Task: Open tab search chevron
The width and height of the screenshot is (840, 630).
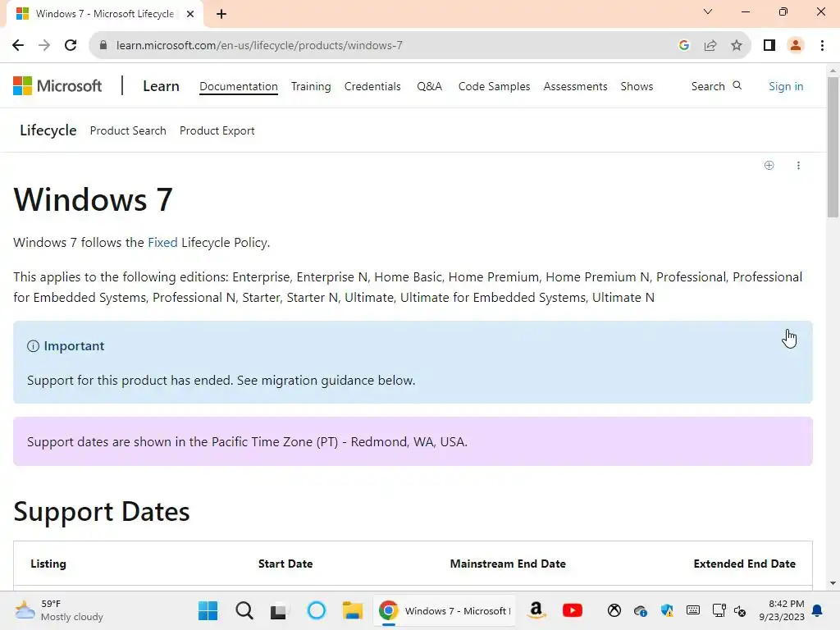Action: 708,11
